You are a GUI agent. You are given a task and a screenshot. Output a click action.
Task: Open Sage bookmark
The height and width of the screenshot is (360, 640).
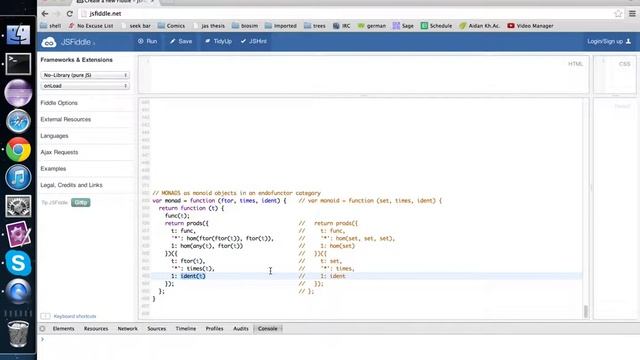(403, 26)
